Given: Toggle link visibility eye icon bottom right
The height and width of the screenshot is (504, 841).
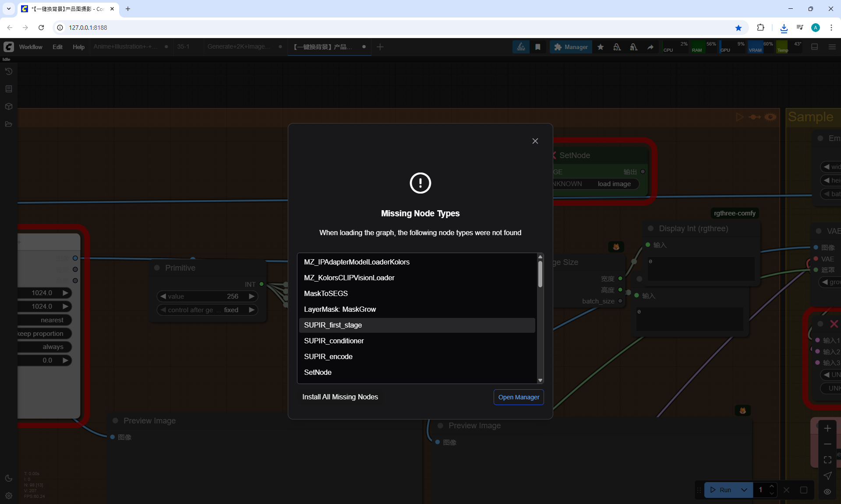Looking at the screenshot, I should click(x=827, y=491).
